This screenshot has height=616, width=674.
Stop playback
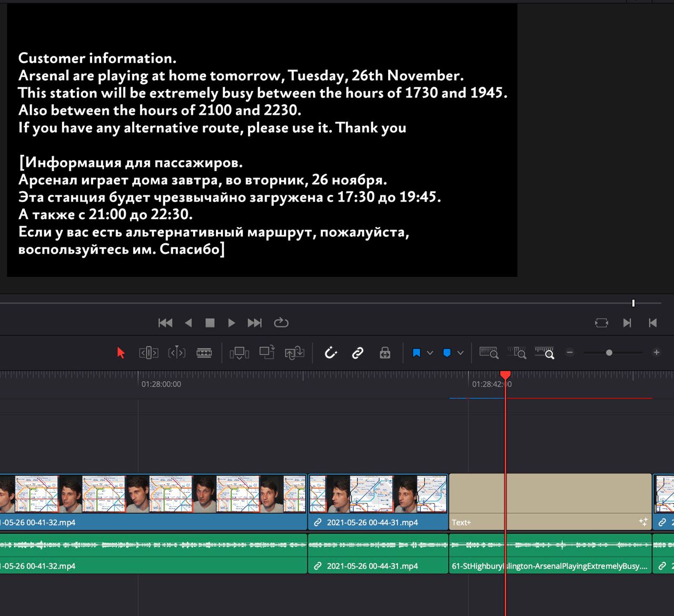click(x=210, y=323)
